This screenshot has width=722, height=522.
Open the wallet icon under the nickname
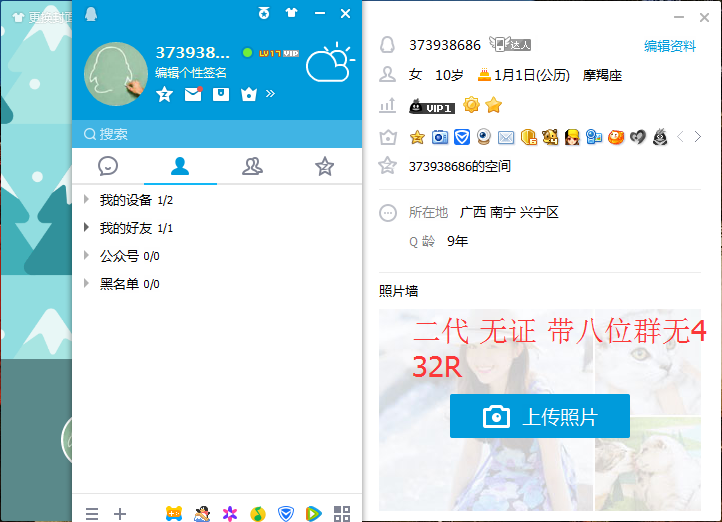pos(221,94)
